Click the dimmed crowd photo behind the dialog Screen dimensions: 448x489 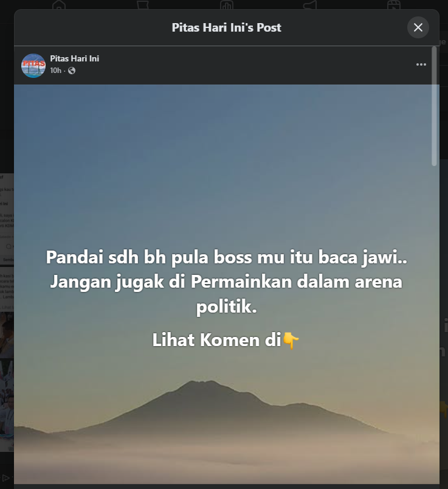click(7, 406)
